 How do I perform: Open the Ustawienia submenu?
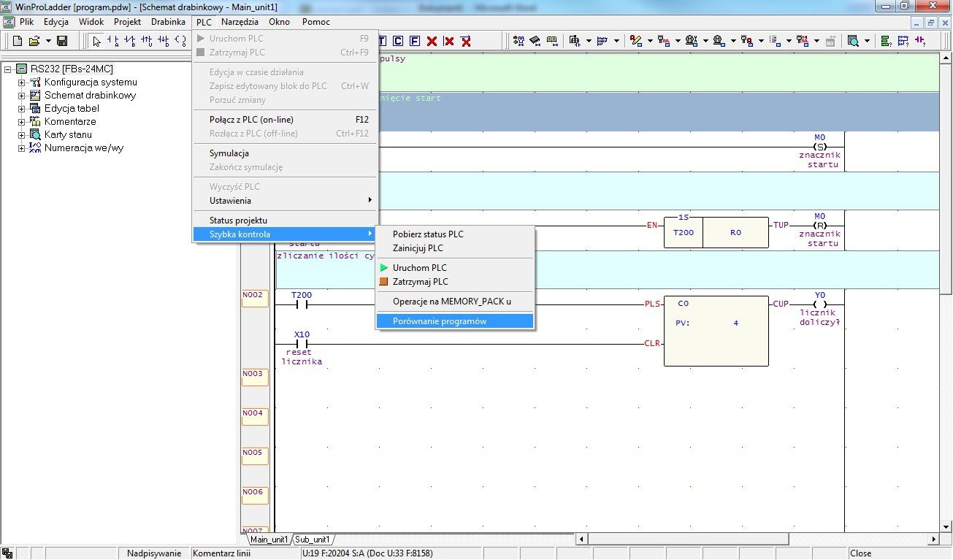pyautogui.click(x=286, y=201)
